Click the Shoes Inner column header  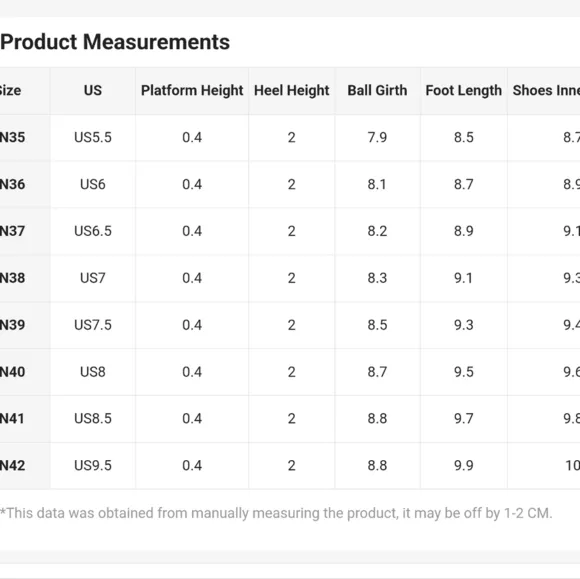click(546, 91)
